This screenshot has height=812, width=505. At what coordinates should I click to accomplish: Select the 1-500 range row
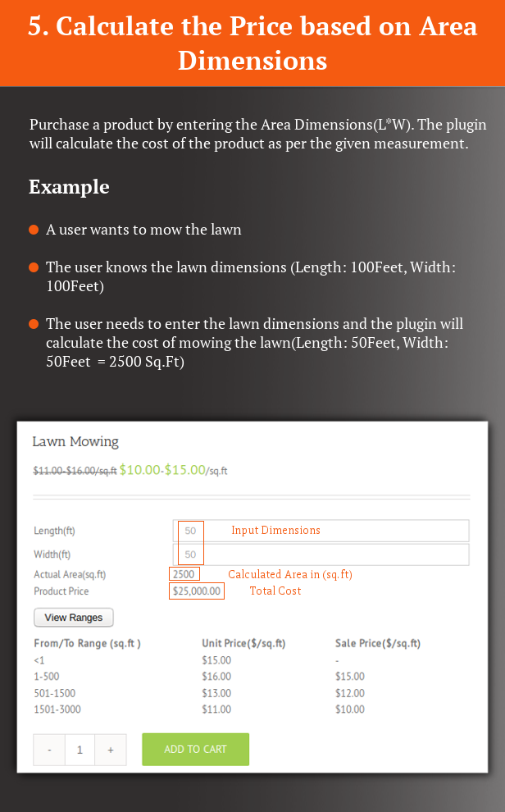click(228, 677)
